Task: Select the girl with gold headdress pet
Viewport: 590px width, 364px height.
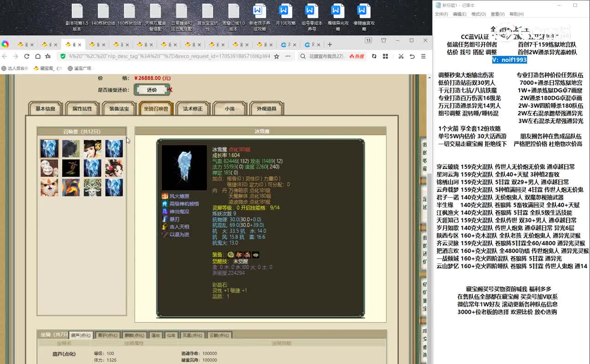Action: point(92,149)
